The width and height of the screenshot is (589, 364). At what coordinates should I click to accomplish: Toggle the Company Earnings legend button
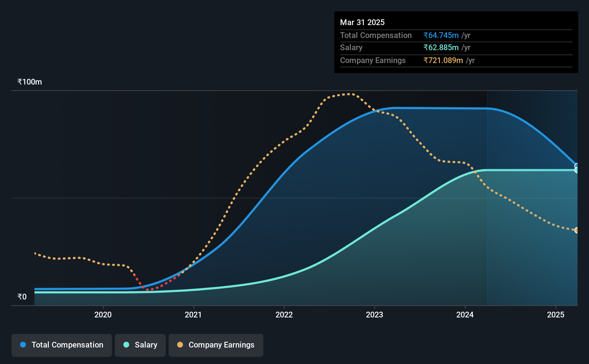point(216,345)
